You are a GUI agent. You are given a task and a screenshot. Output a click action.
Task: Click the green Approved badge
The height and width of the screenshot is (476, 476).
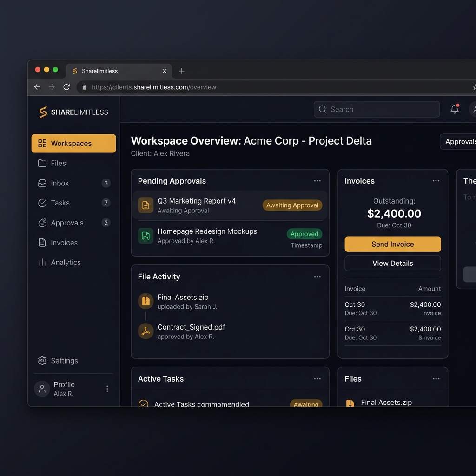pos(304,234)
